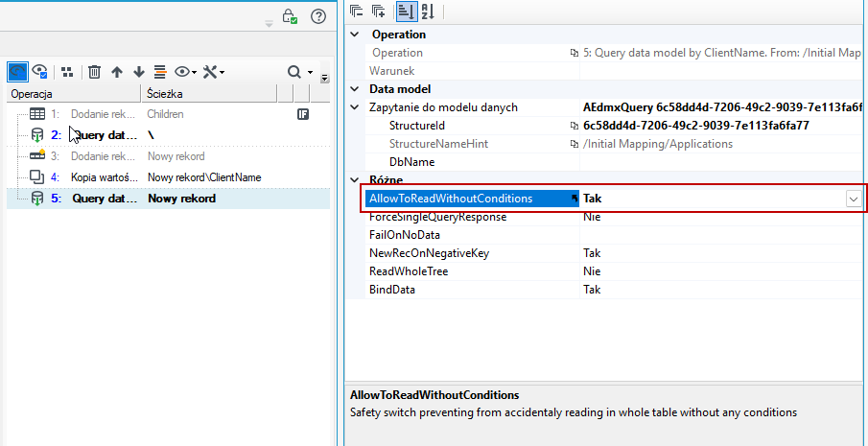
Task: Click the table icon of operation 1
Action: click(x=37, y=114)
